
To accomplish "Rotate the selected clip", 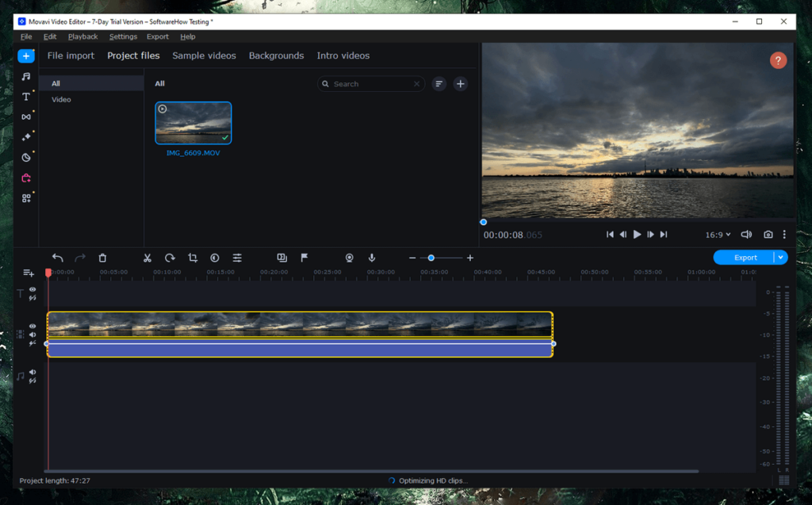I will 170,258.
